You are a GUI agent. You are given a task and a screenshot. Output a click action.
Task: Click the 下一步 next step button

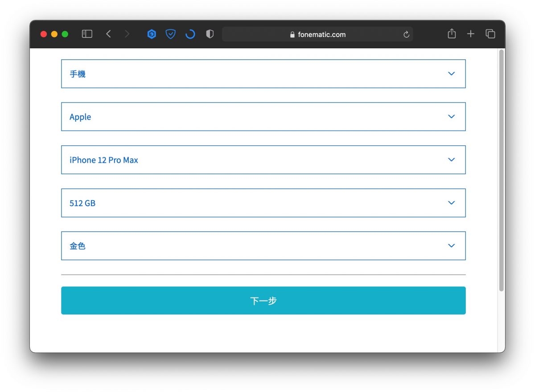click(263, 301)
